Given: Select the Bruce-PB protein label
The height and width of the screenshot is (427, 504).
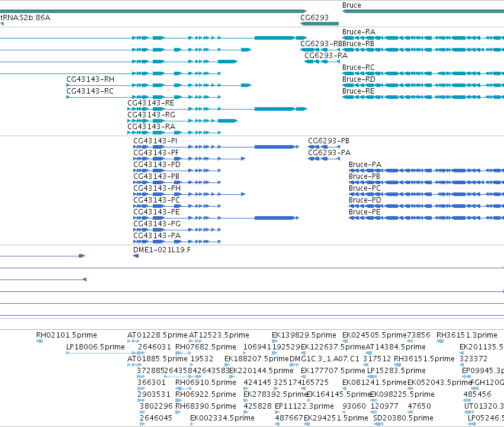Looking at the screenshot, I should 364,177.
